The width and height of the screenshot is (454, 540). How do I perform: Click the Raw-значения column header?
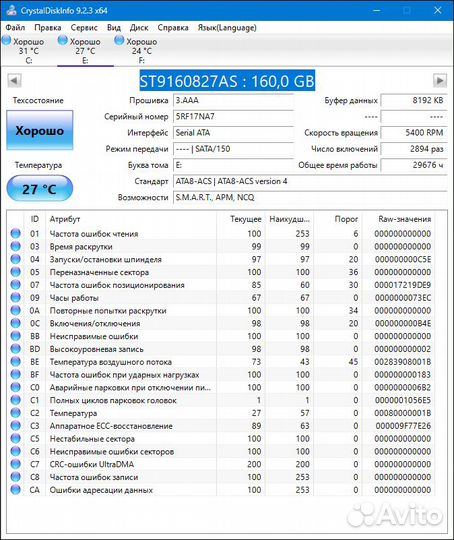pyautogui.click(x=399, y=219)
